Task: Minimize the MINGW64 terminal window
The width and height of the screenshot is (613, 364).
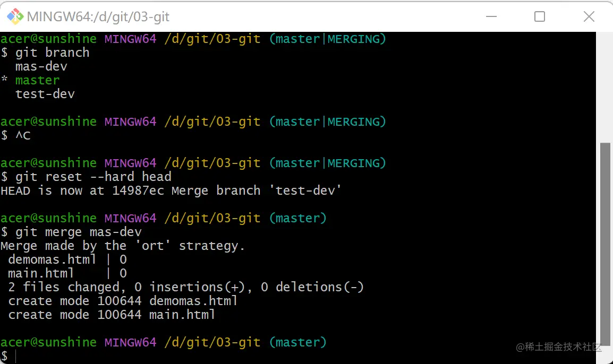Action: [x=491, y=16]
